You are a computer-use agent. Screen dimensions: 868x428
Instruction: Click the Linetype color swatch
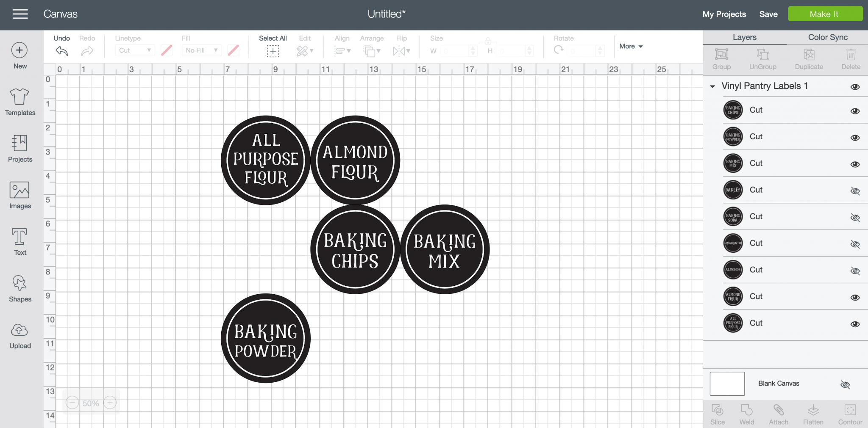point(166,50)
